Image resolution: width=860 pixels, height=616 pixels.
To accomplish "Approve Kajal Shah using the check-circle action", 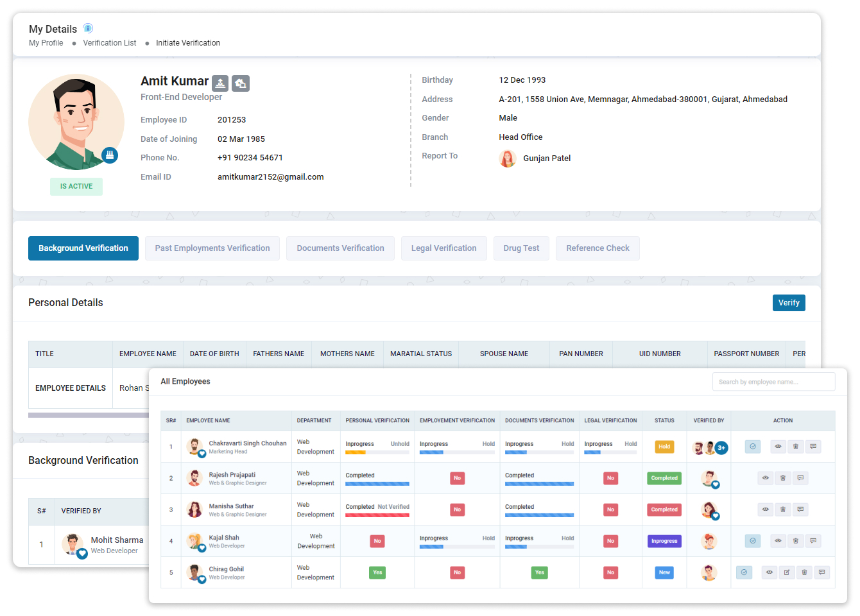I will click(x=752, y=541).
